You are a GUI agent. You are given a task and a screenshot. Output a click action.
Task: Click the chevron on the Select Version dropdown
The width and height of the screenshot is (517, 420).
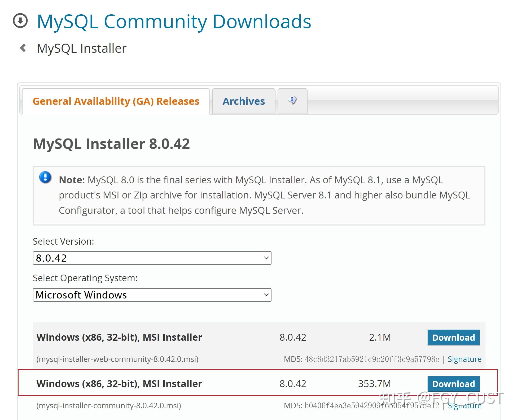pos(266,258)
